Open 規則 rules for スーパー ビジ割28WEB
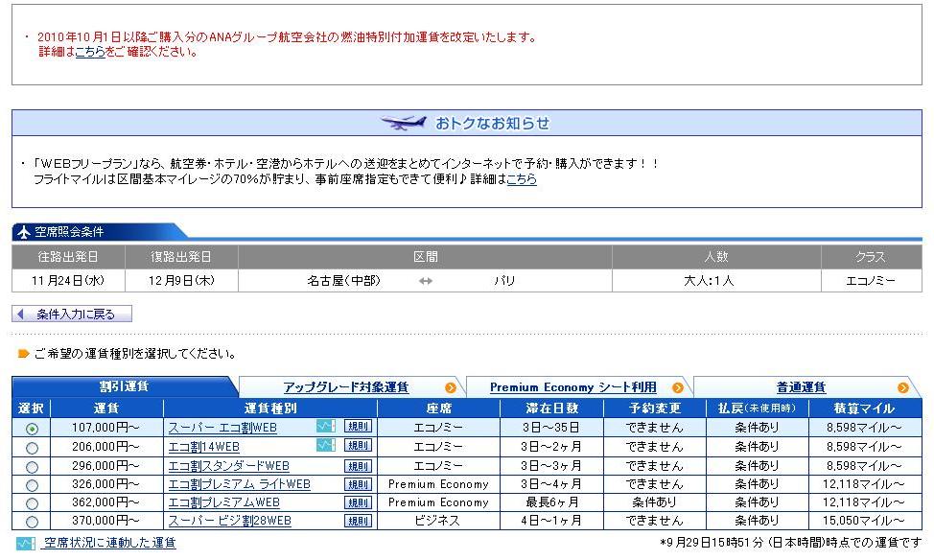This screenshot has width=934, height=560. tap(357, 521)
